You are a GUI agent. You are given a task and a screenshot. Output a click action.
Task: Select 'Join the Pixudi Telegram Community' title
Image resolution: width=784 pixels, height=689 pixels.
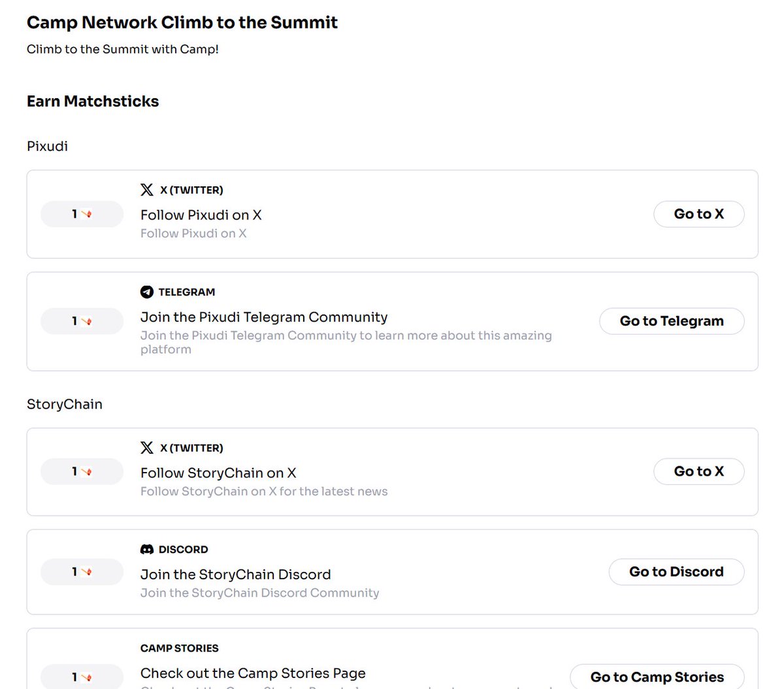264,318
